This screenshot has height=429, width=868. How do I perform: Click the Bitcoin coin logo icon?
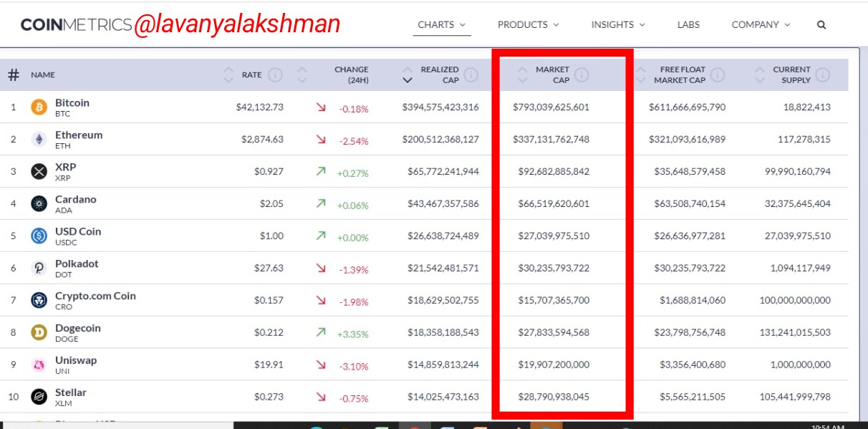(x=39, y=107)
